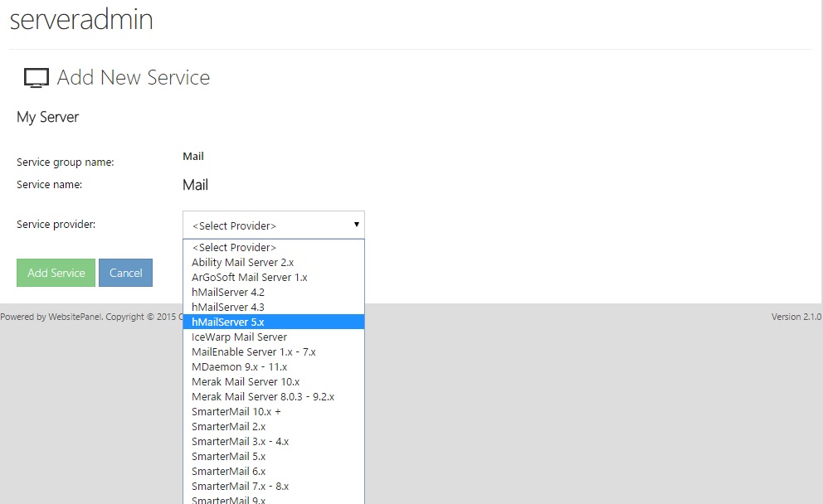Image resolution: width=823 pixels, height=504 pixels.
Task: Click the Service group name label
Action: 65,162
